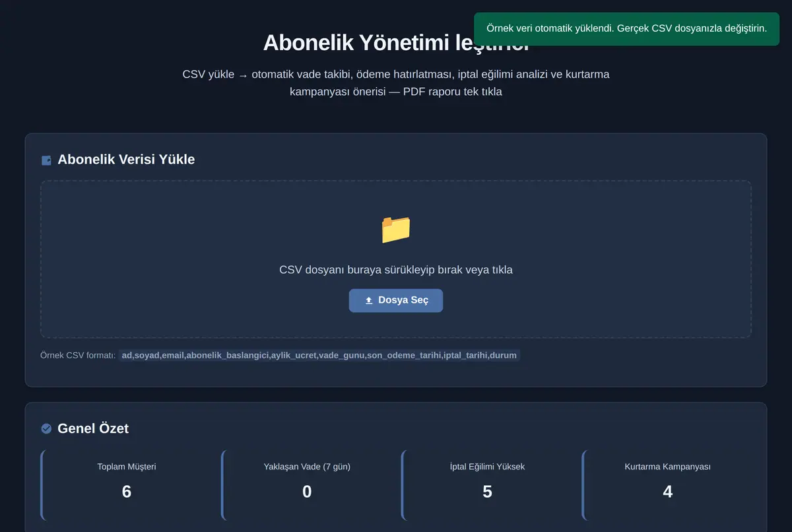
Task: Click the value 5 under İptal Eğilimi Yüksek
Action: 487,492
